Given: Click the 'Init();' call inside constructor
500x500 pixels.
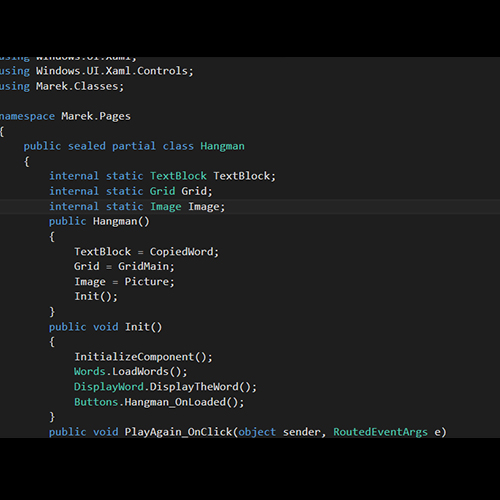Looking at the screenshot, I should 96,297.
